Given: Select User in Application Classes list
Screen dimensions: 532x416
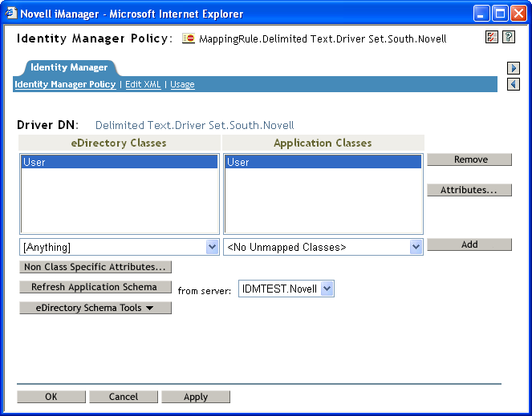Looking at the screenshot, I should [323, 162].
